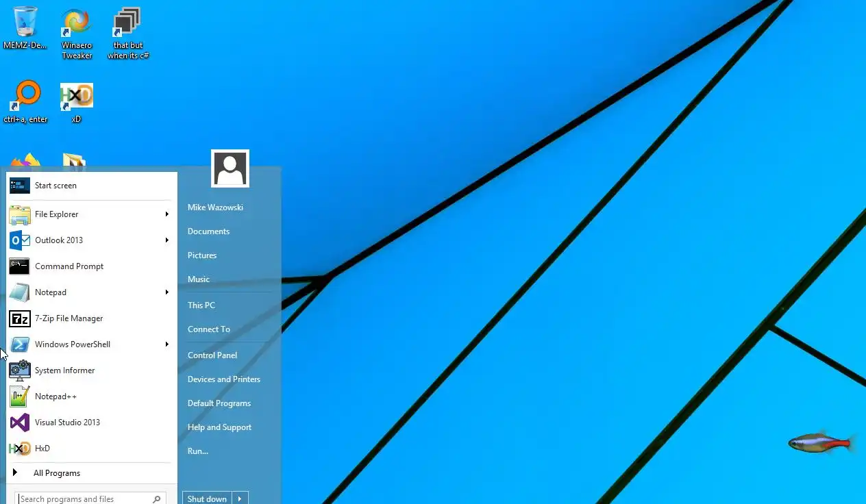Viewport: 866px width, 504px height.
Task: Click the Windows PowerShell icon
Action: coord(20,344)
